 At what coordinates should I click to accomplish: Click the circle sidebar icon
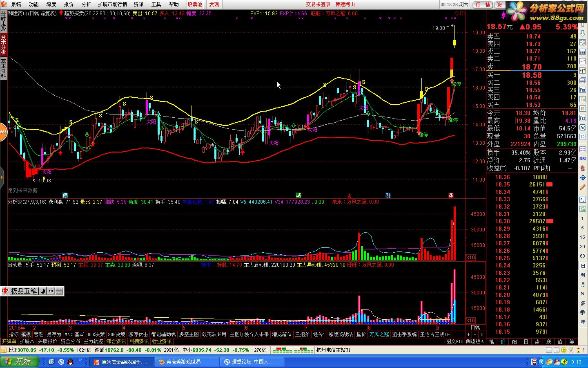(583, 137)
